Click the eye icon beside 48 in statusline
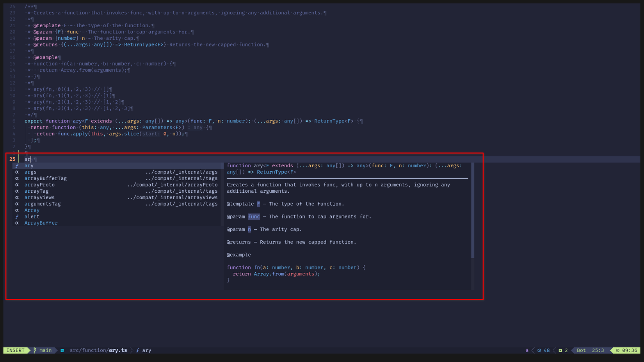This screenshot has height=362, width=644. [x=539, y=350]
